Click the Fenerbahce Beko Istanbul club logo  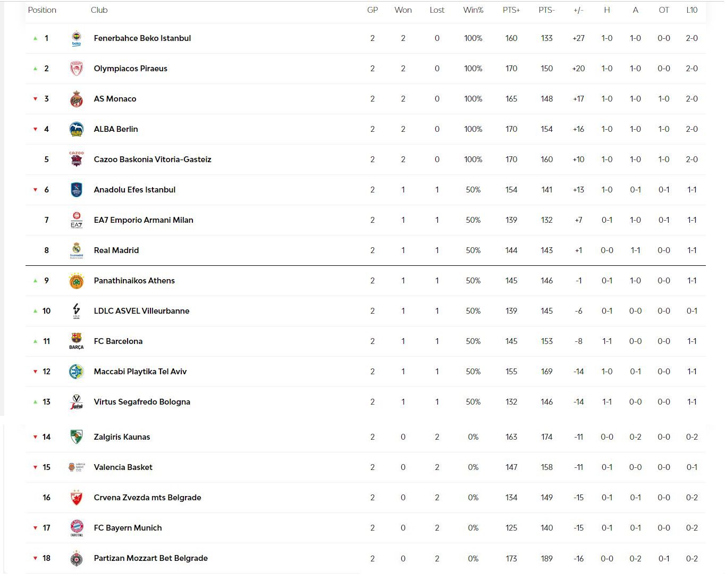[77, 38]
